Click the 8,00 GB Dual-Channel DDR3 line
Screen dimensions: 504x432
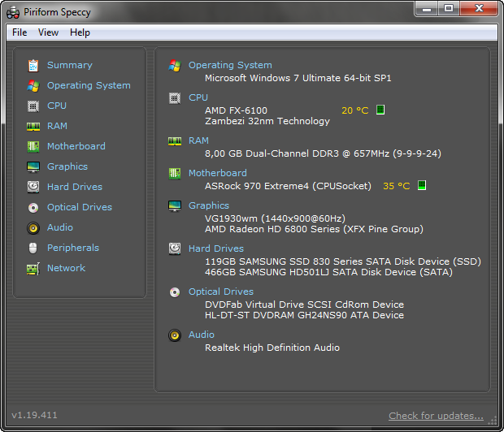point(323,153)
